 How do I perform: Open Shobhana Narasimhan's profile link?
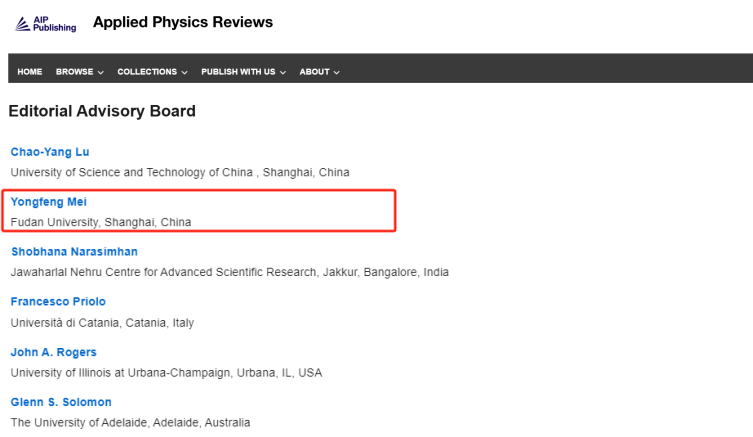click(x=74, y=252)
